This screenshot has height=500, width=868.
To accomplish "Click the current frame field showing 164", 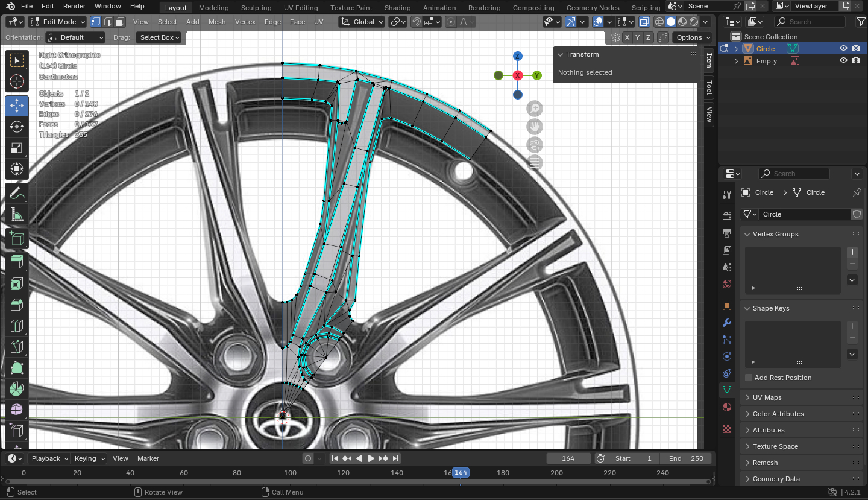I will coord(568,458).
